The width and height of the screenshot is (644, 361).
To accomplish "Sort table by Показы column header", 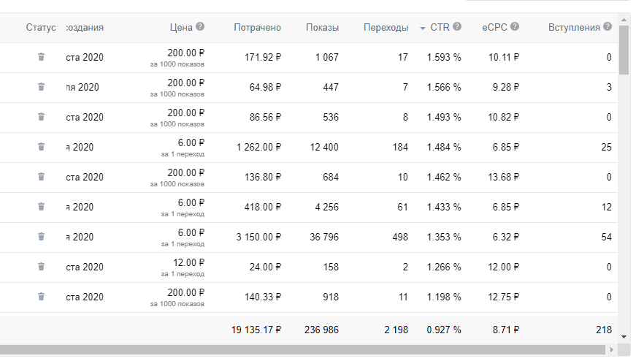I will click(322, 28).
